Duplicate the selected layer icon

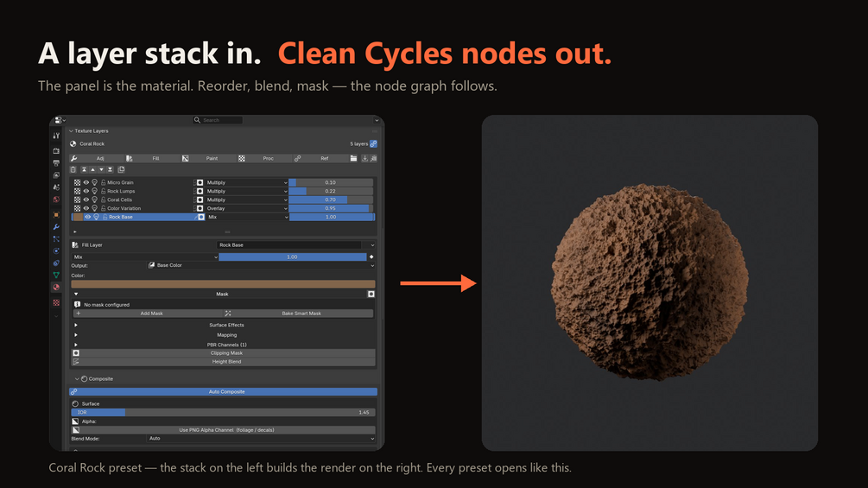coord(121,170)
